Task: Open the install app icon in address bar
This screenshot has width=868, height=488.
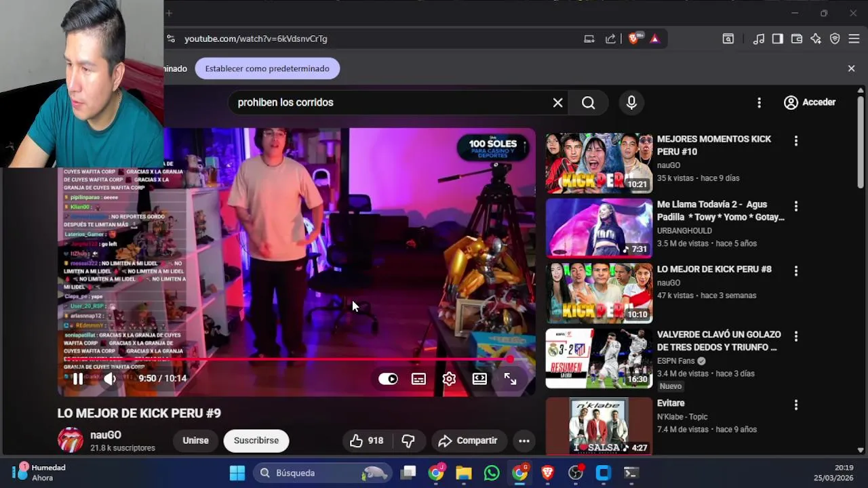Action: click(589, 39)
